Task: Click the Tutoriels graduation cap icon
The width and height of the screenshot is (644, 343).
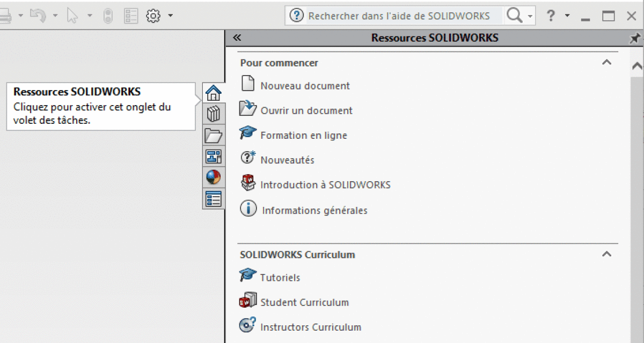Action: pos(248,275)
